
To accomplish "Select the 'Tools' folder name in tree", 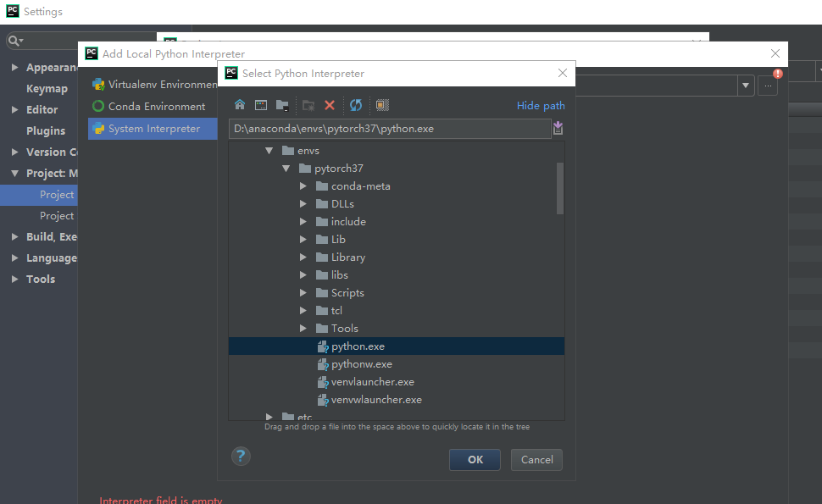I will coord(344,329).
